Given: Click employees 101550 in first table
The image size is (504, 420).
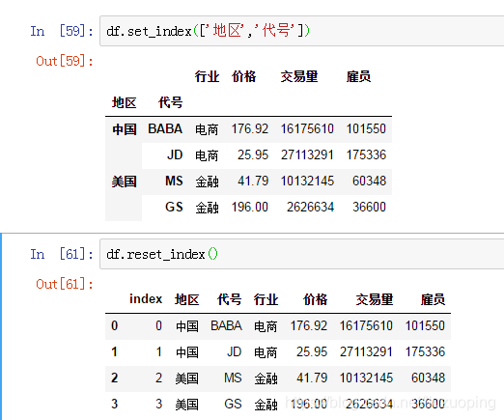Looking at the screenshot, I should click(x=366, y=129).
